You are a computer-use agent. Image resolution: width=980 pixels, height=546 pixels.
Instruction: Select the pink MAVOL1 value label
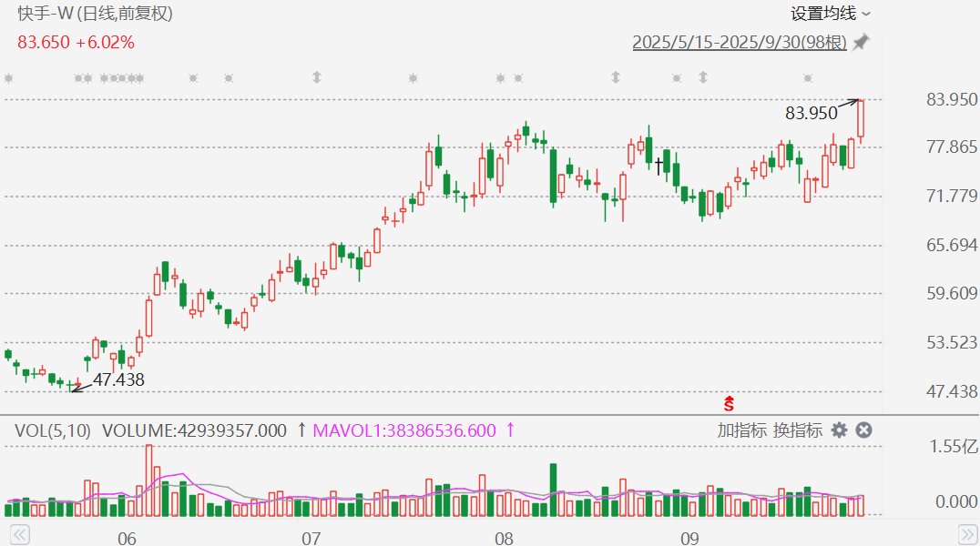coord(407,430)
